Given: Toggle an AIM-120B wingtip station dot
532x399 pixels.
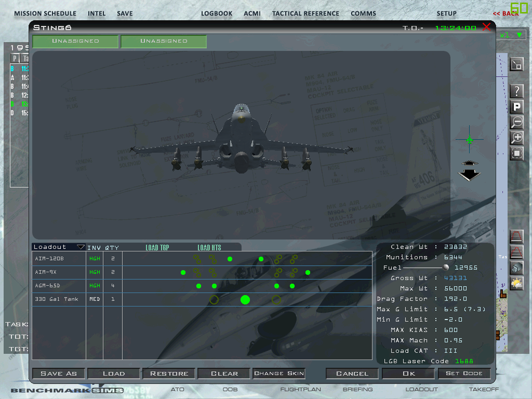Looking at the screenshot, I should (230, 259).
